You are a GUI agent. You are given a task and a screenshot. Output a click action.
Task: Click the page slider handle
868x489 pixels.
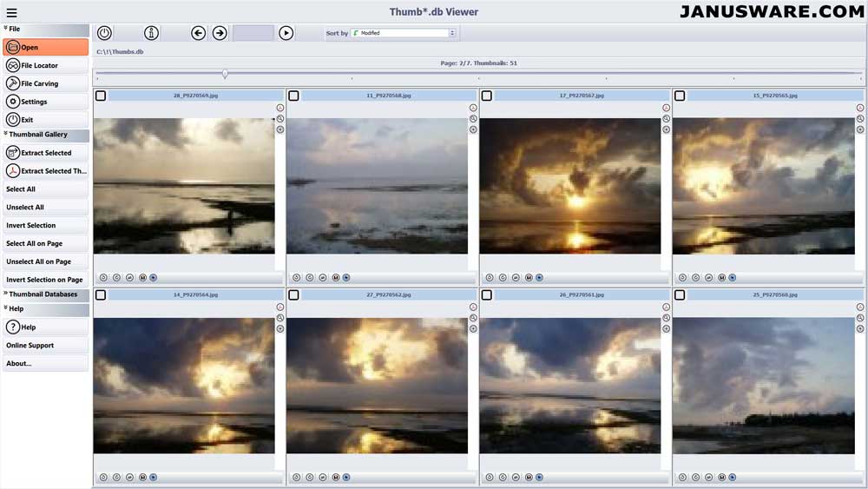225,75
